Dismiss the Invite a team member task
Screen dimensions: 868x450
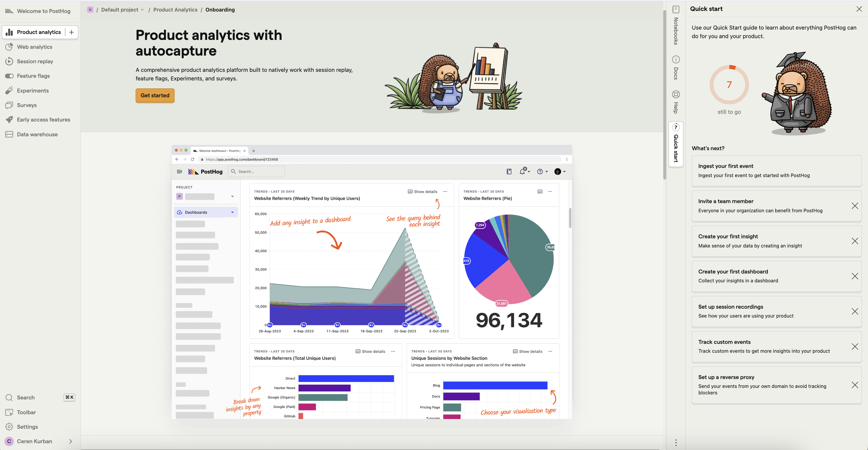(854, 206)
